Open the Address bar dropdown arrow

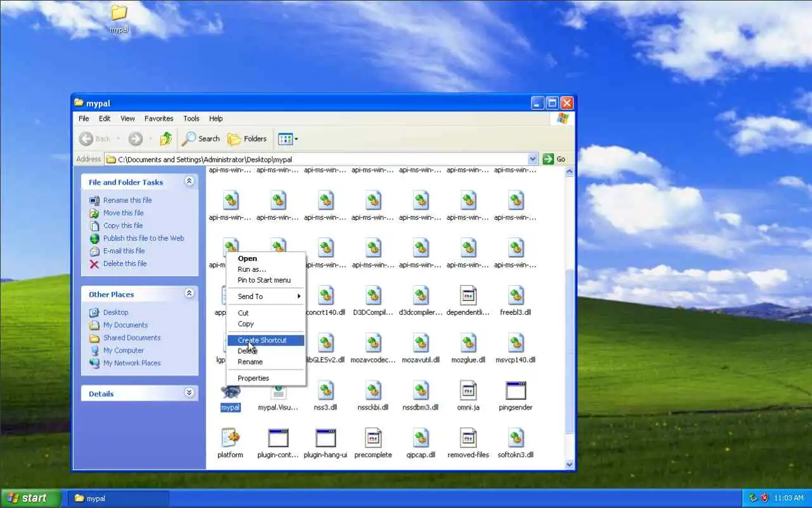click(532, 159)
